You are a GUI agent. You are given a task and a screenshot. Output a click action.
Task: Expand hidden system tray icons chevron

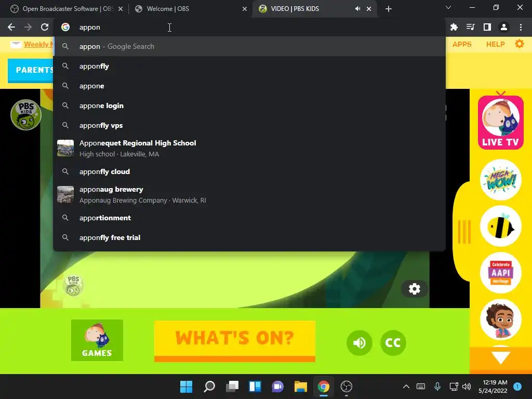[406, 387]
